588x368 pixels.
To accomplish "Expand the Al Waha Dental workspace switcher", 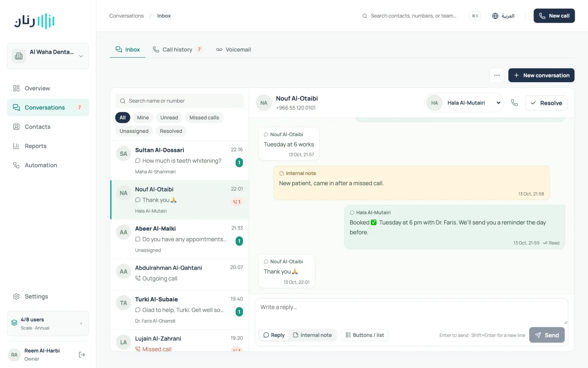I will (x=48, y=56).
